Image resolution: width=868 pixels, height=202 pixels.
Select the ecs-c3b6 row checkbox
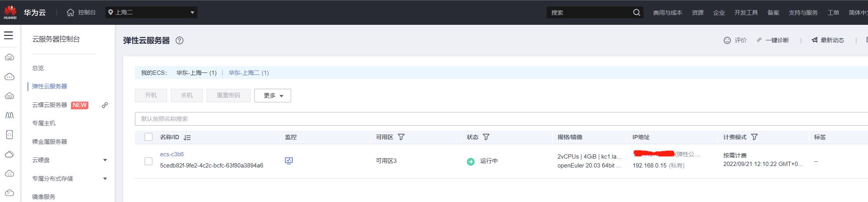(x=148, y=161)
